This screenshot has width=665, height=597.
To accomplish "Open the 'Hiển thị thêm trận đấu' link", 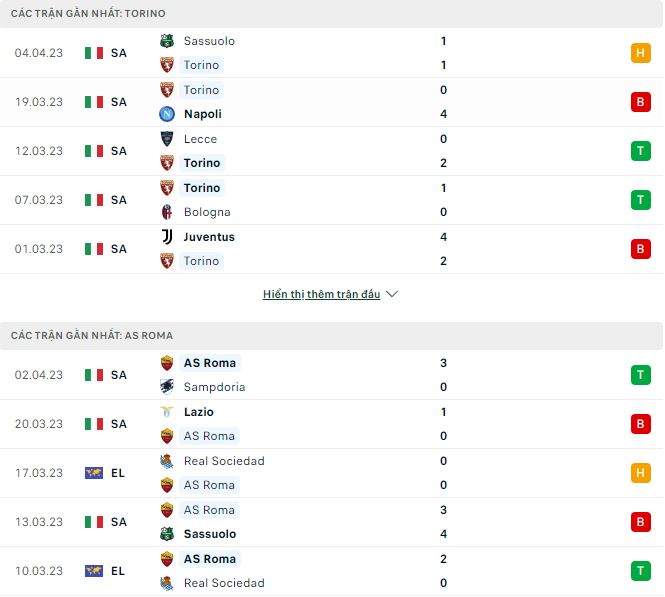I will [x=321, y=295].
